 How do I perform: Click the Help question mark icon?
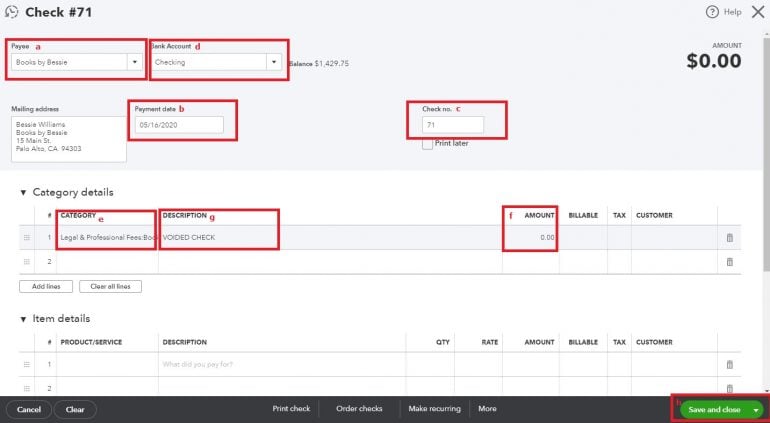[712, 12]
